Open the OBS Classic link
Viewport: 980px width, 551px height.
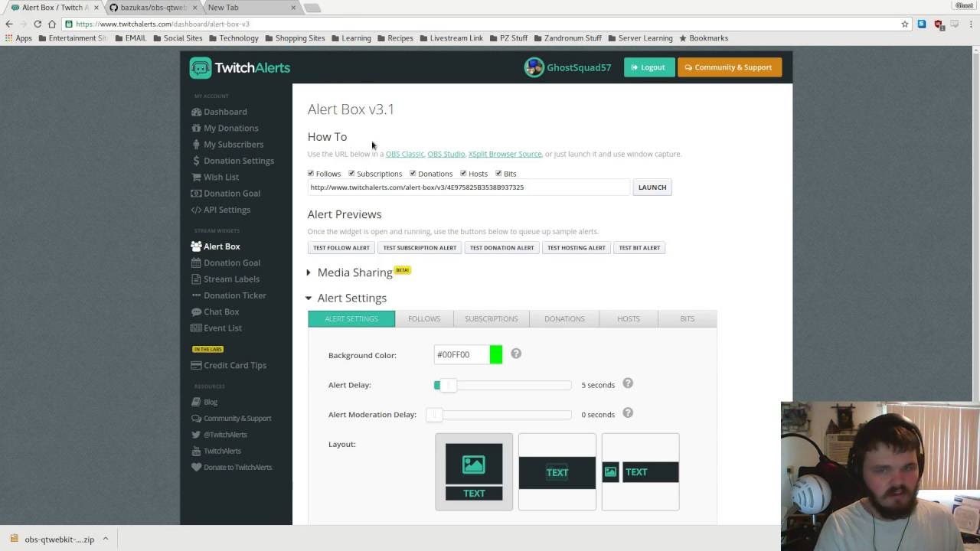(x=405, y=154)
